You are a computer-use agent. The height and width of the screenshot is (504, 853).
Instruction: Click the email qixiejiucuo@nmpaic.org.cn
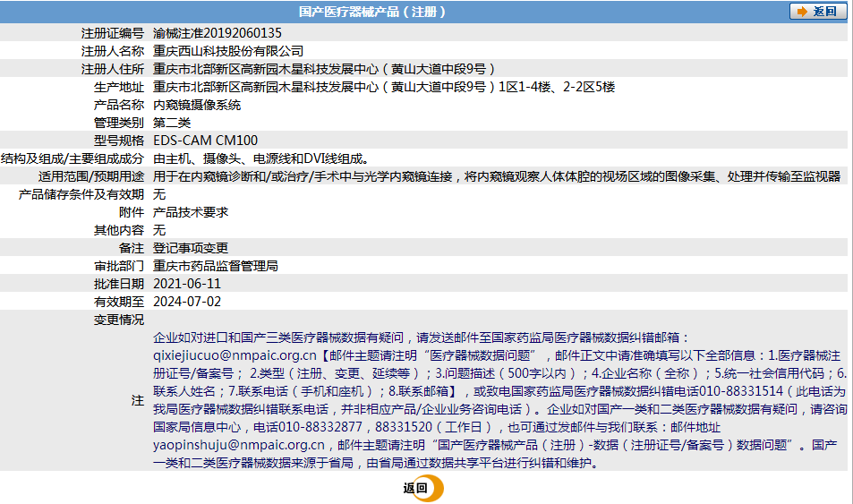(235, 356)
